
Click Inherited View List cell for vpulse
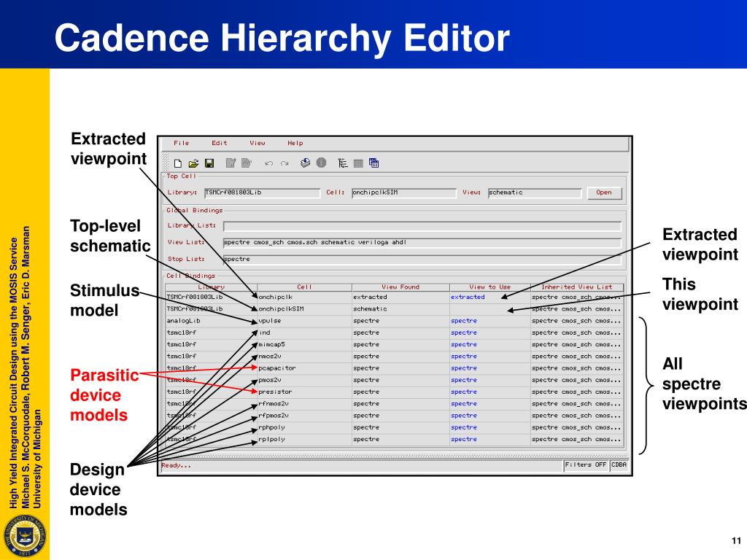click(576, 321)
